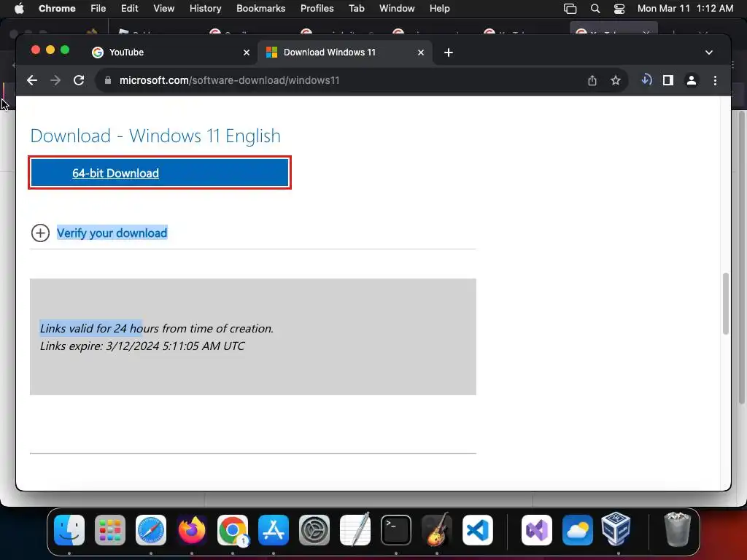Click the Links expire date text

(x=142, y=346)
